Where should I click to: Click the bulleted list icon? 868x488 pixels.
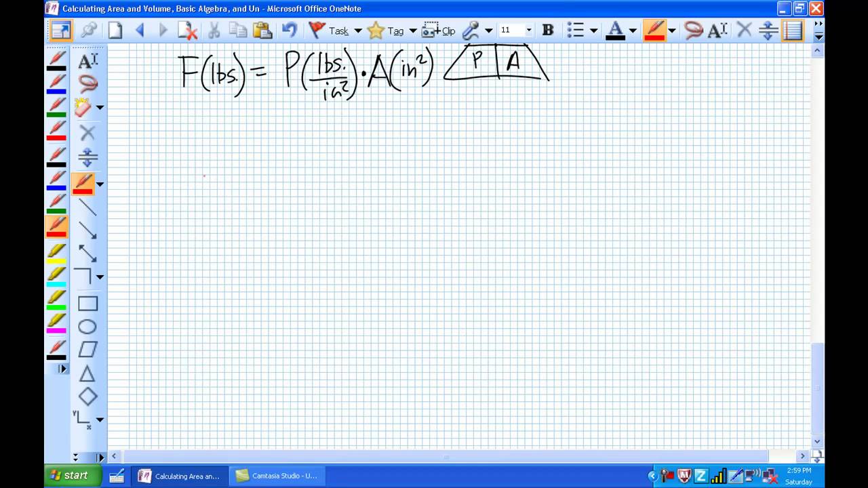coord(575,30)
